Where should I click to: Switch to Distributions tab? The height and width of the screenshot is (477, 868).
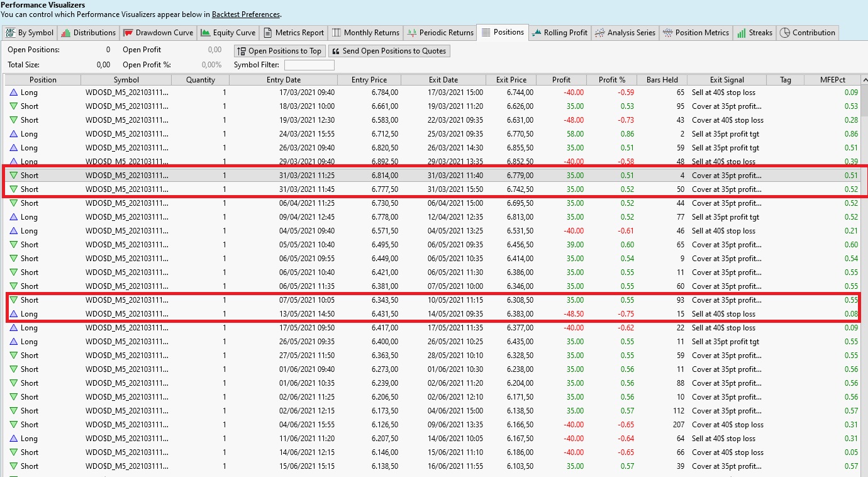pyautogui.click(x=88, y=33)
